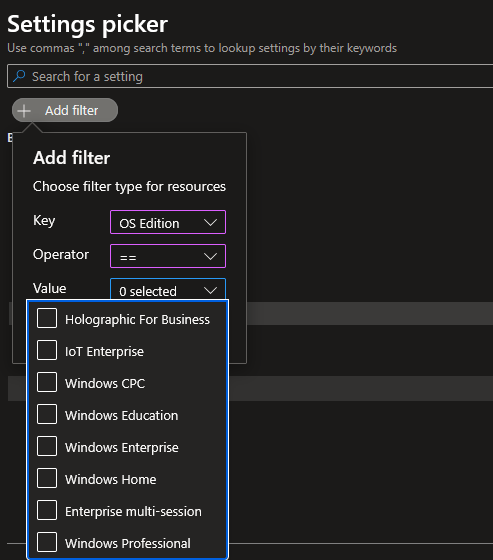Focus the Search for a setting field

pyautogui.click(x=250, y=76)
